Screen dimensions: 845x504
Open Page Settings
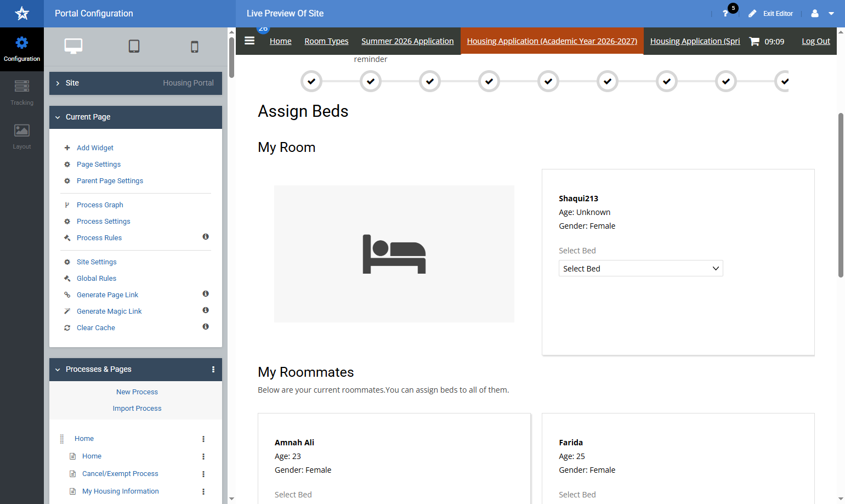tap(99, 165)
